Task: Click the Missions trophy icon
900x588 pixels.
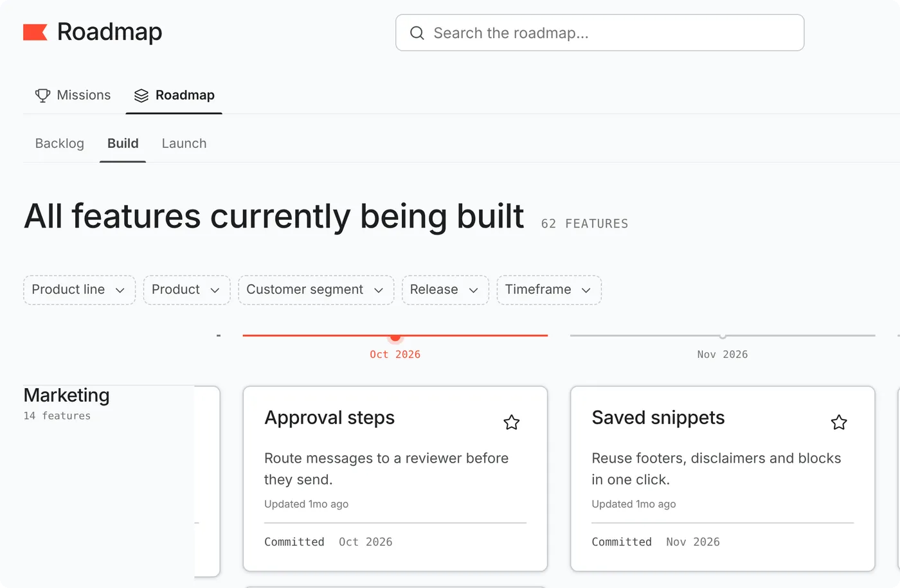Action: click(42, 95)
